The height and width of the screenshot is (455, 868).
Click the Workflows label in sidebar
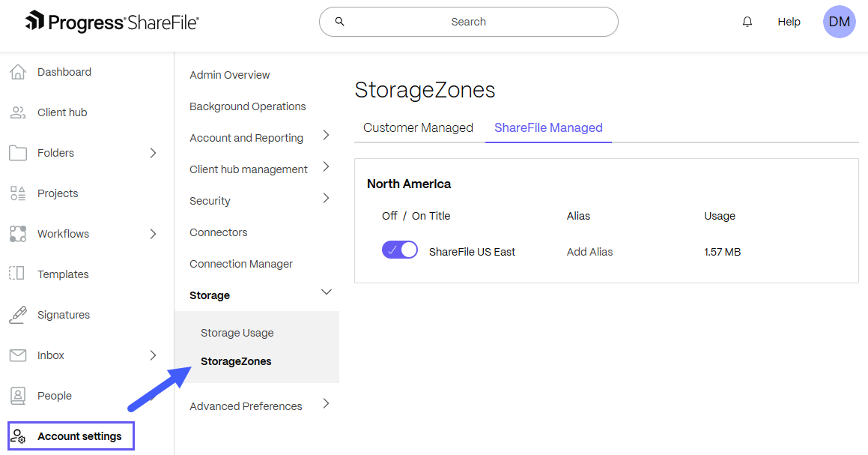[63, 234]
